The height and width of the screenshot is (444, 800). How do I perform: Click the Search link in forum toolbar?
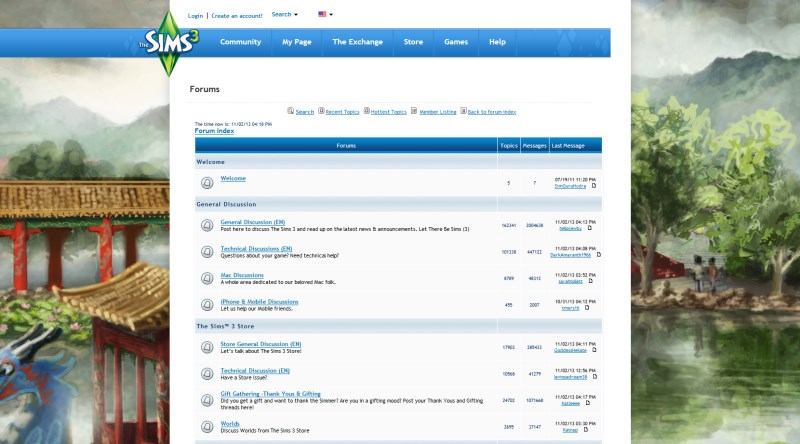pyautogui.click(x=305, y=112)
